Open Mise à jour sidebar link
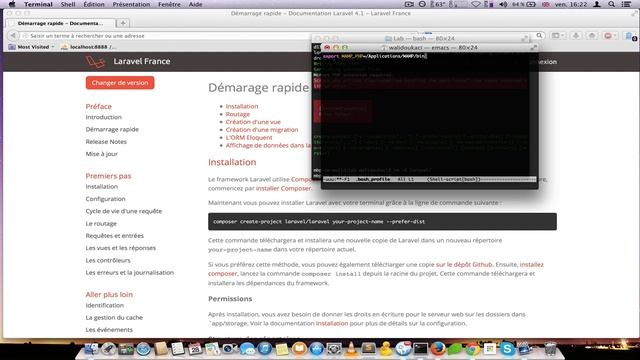The image size is (640, 360). pyautogui.click(x=102, y=154)
